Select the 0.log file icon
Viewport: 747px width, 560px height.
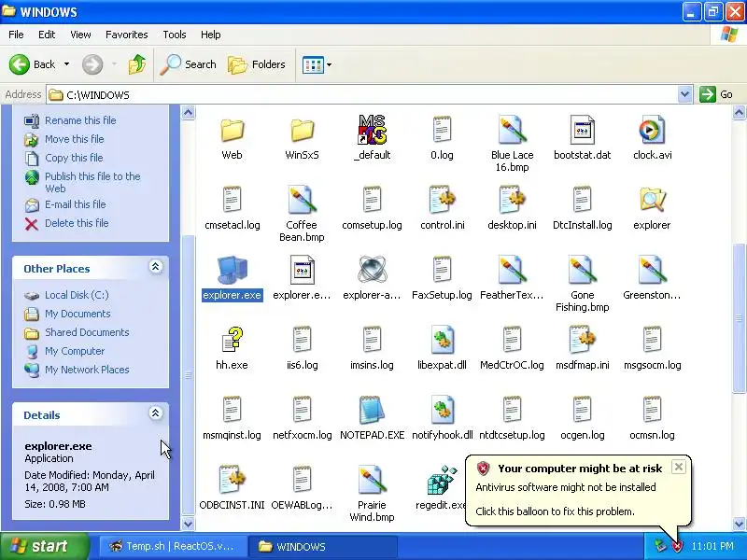442,130
